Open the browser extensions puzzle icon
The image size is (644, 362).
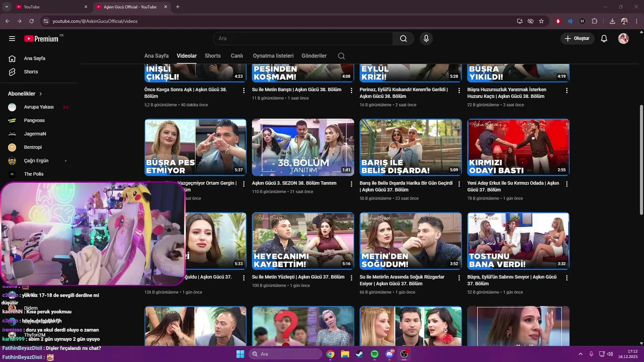(x=595, y=21)
